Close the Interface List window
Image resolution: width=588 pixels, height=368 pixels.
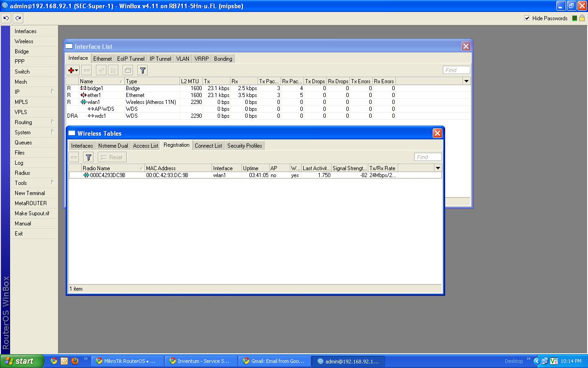pos(466,46)
